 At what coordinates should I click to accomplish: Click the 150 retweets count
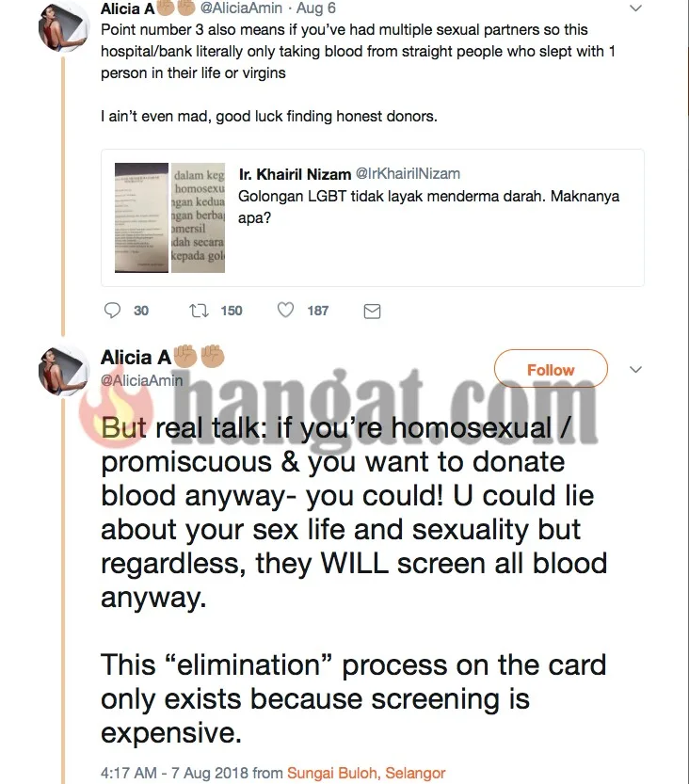pos(232,311)
